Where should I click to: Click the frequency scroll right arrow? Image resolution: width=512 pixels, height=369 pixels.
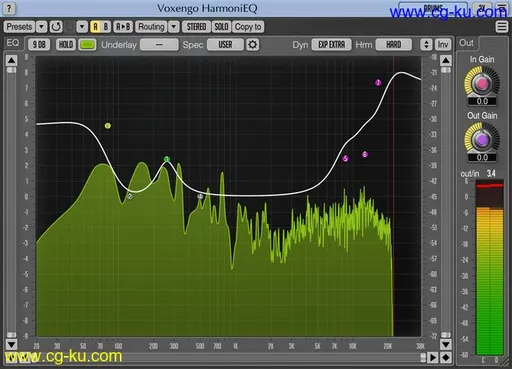[433, 358]
